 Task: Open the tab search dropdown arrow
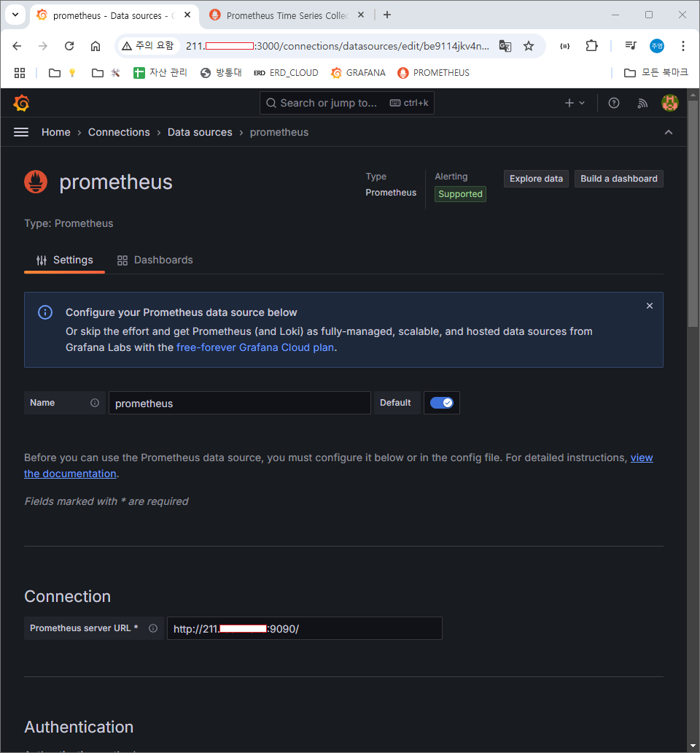click(x=15, y=15)
